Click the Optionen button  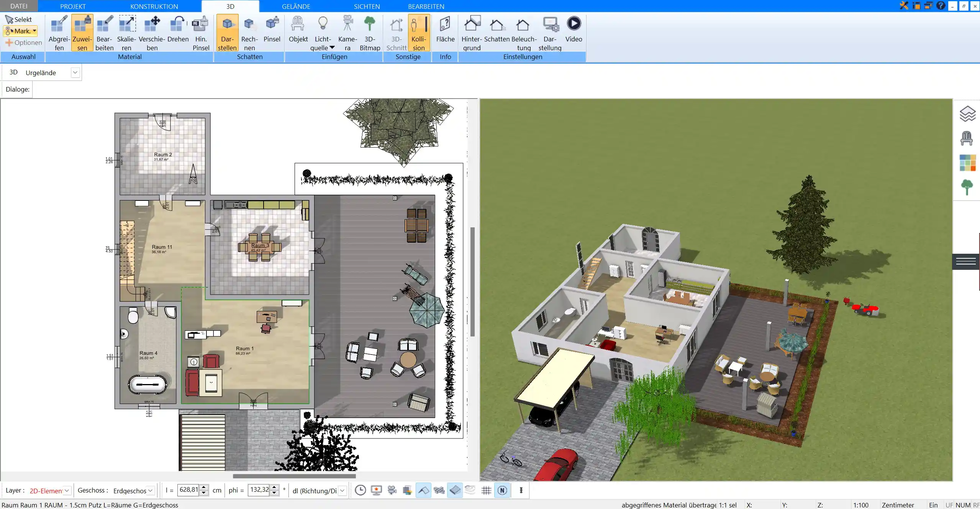(23, 43)
